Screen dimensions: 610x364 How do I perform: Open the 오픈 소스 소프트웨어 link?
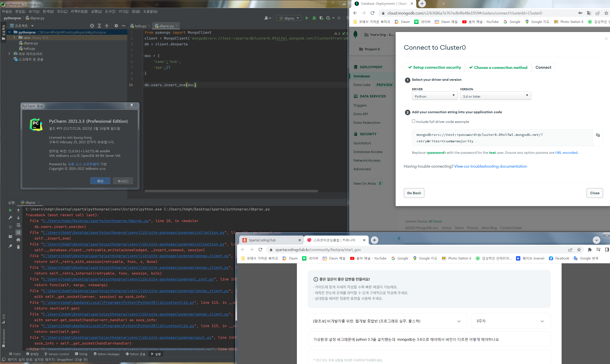pyautogui.click(x=83, y=164)
